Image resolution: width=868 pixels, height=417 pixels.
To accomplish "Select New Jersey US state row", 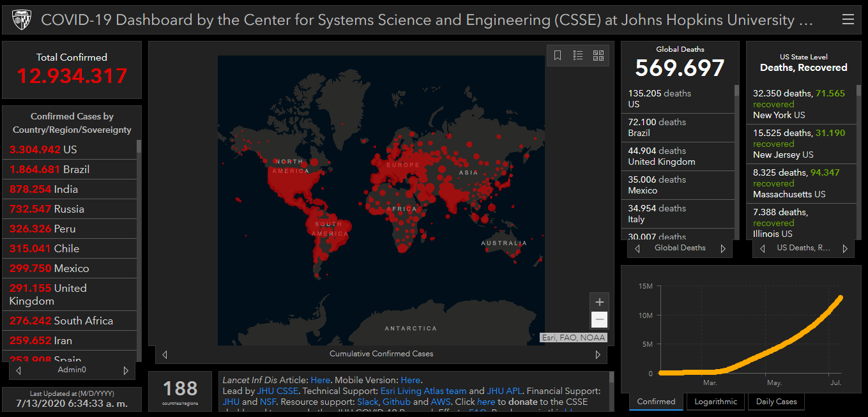I will pos(802,144).
